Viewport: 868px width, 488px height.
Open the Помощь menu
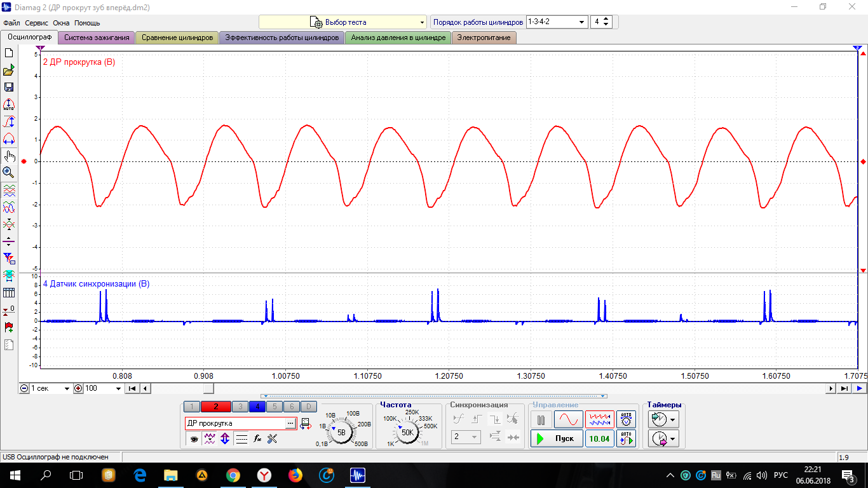pos(87,23)
